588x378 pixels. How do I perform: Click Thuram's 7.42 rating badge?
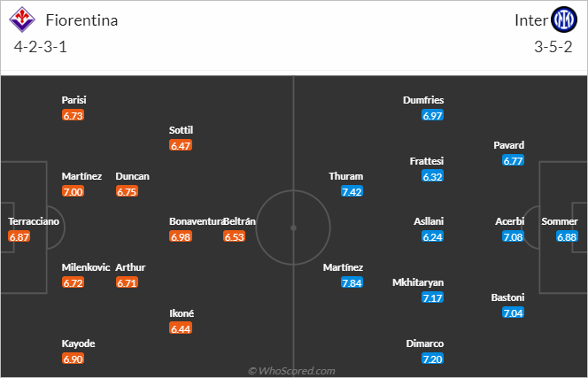click(352, 191)
